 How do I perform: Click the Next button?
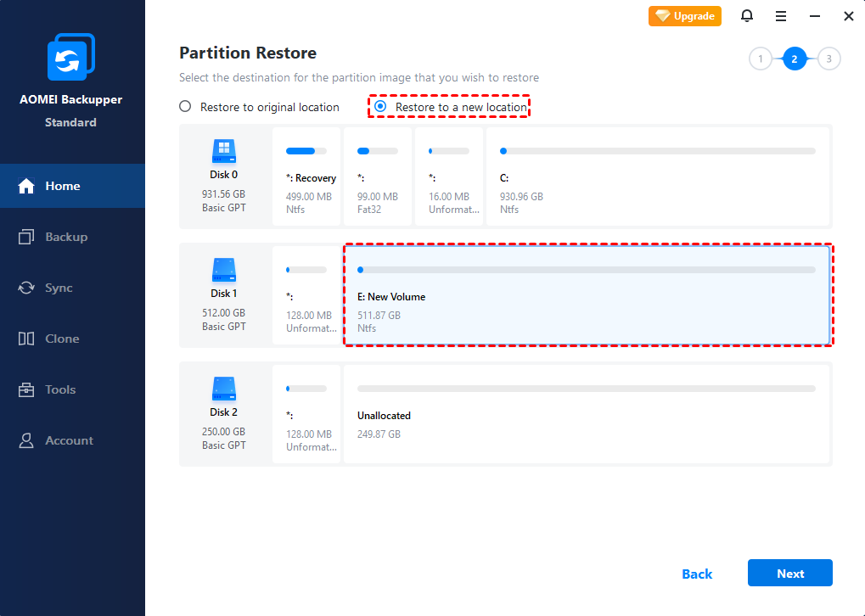pos(790,573)
